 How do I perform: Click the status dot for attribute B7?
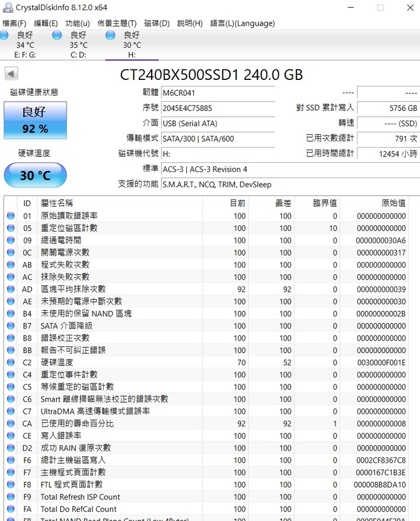pyautogui.click(x=10, y=326)
